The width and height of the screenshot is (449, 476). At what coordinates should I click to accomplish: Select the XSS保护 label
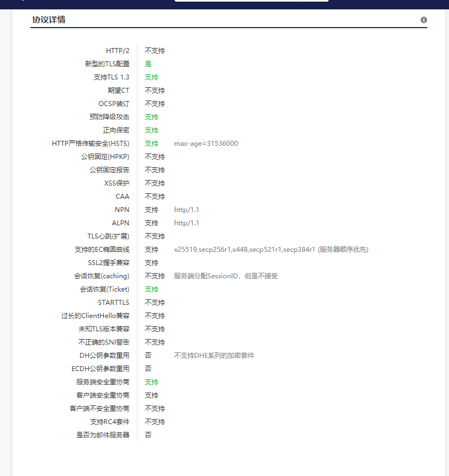(117, 183)
